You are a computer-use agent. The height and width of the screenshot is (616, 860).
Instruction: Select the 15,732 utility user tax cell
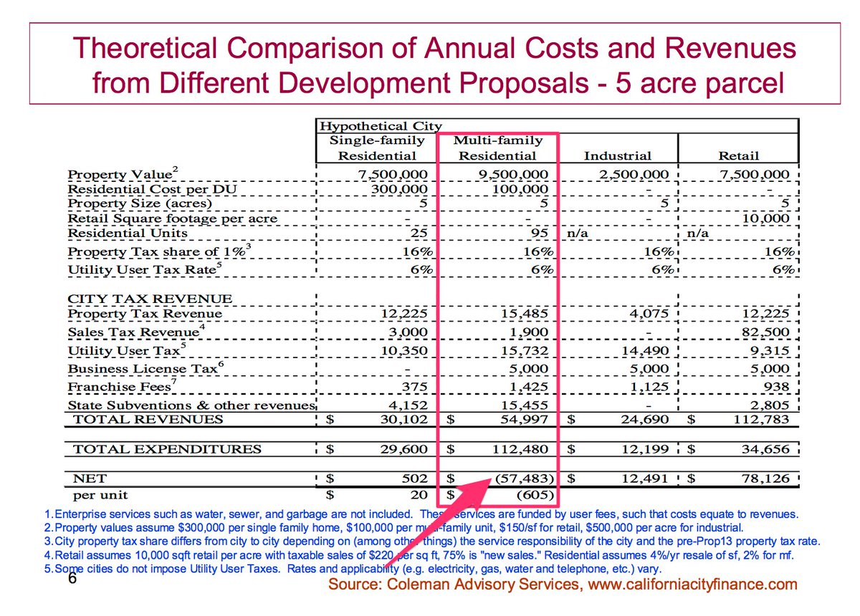click(x=525, y=351)
